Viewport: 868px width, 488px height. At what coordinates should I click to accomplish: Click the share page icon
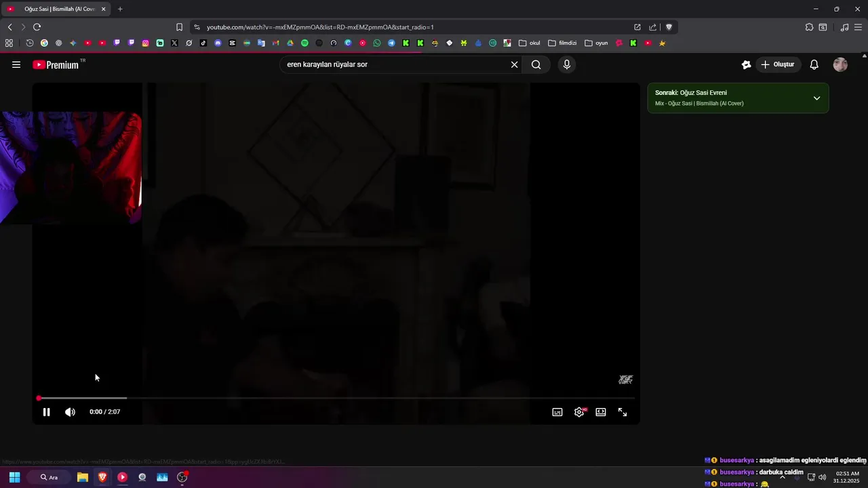coord(652,27)
